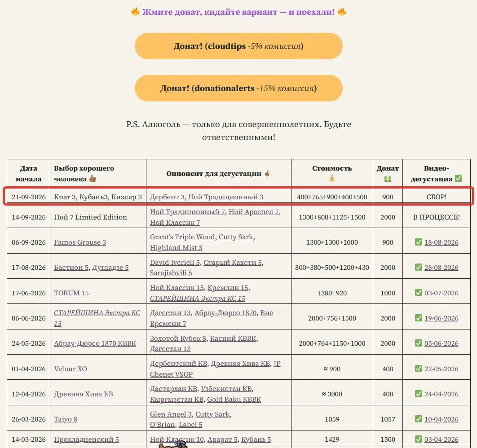Open the Velour XO link
Image resolution: width=477 pixels, height=448 pixels.
point(70,369)
